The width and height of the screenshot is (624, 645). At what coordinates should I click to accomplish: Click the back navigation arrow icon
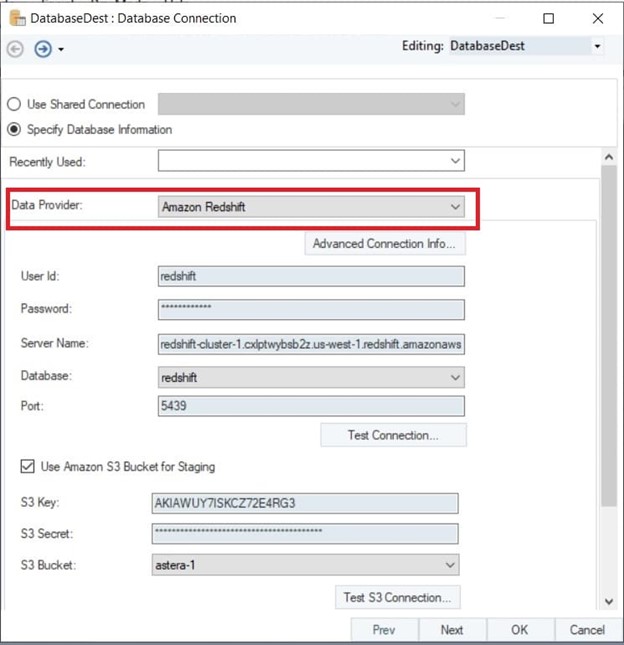click(x=15, y=48)
